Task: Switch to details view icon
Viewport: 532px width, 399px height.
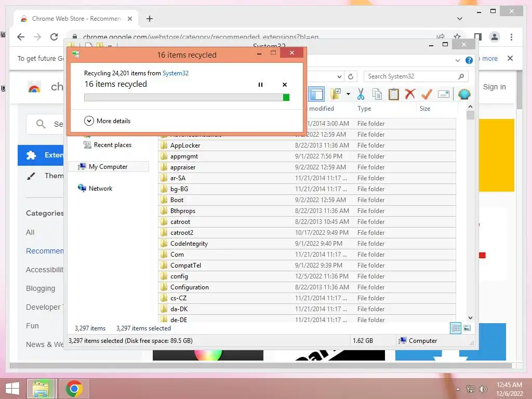Action: (x=456, y=328)
